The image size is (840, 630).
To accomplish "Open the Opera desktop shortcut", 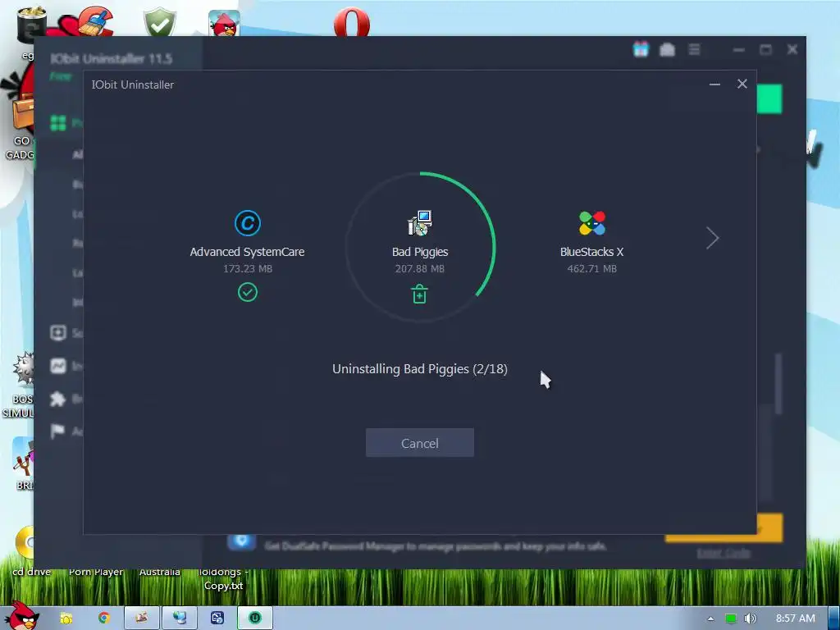I will click(x=351, y=22).
